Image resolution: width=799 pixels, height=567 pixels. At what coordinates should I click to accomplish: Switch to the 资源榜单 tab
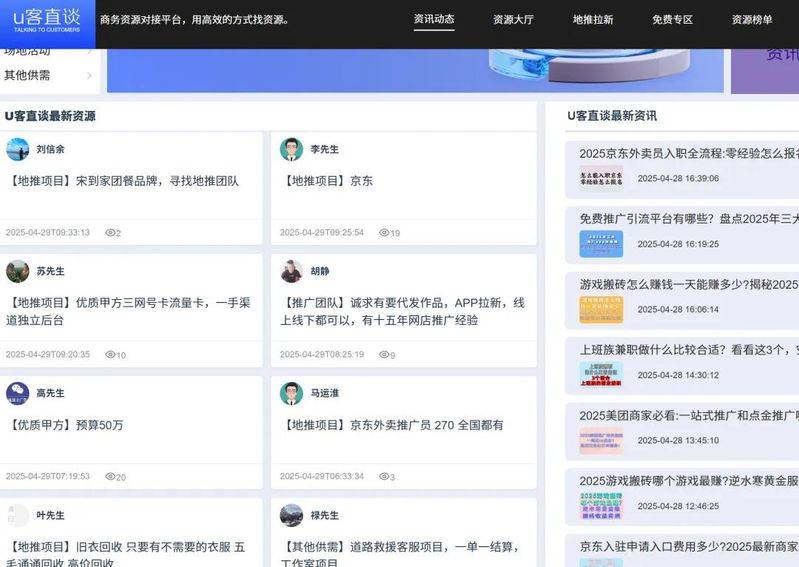(752, 19)
